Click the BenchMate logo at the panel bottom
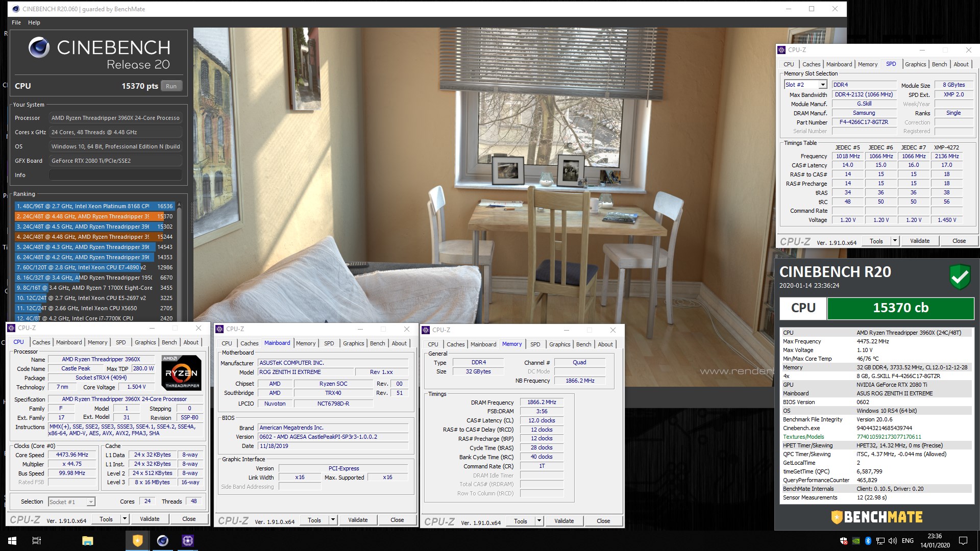The width and height of the screenshot is (980, 551). click(876, 517)
